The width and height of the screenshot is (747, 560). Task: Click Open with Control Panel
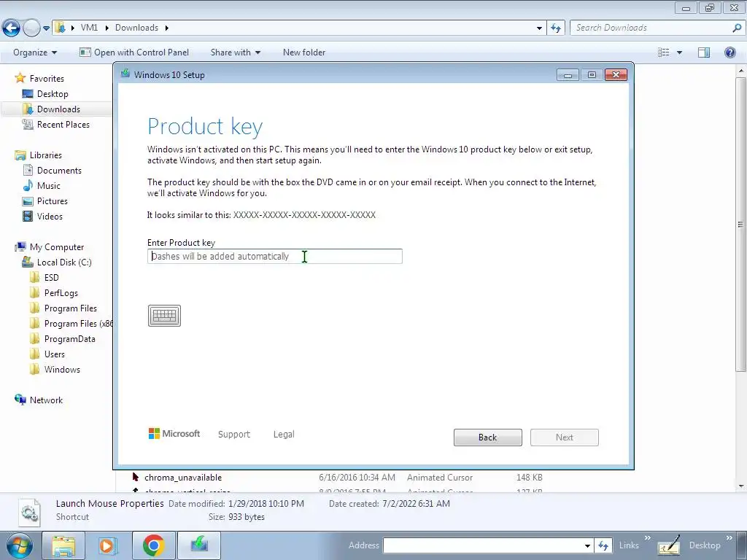(134, 52)
